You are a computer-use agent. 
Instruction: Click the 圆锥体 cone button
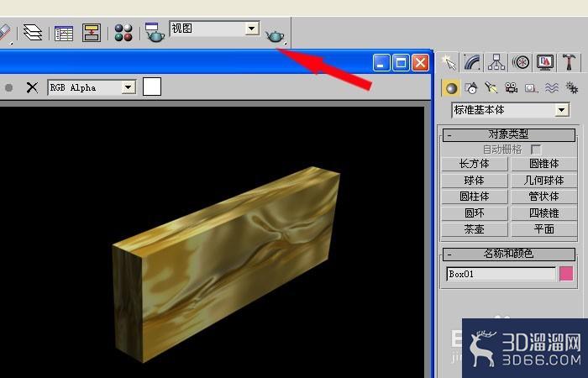[544, 164]
